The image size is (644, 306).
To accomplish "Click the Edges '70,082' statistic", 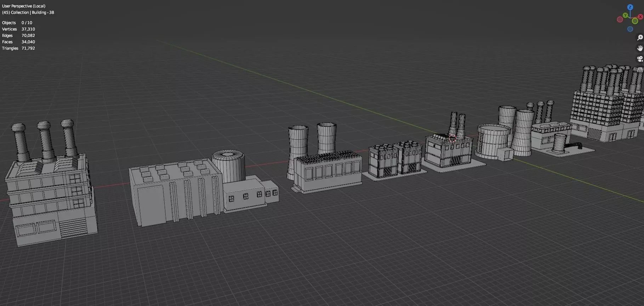I will (x=28, y=35).
